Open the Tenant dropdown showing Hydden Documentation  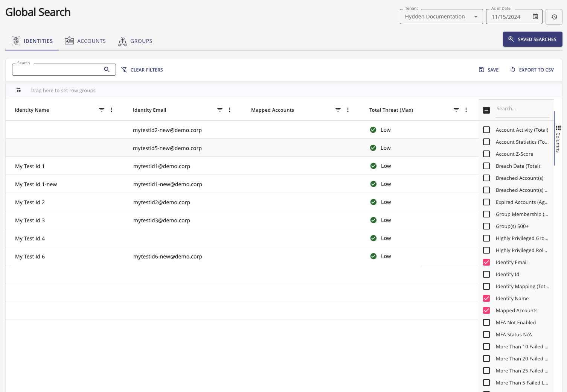click(475, 17)
